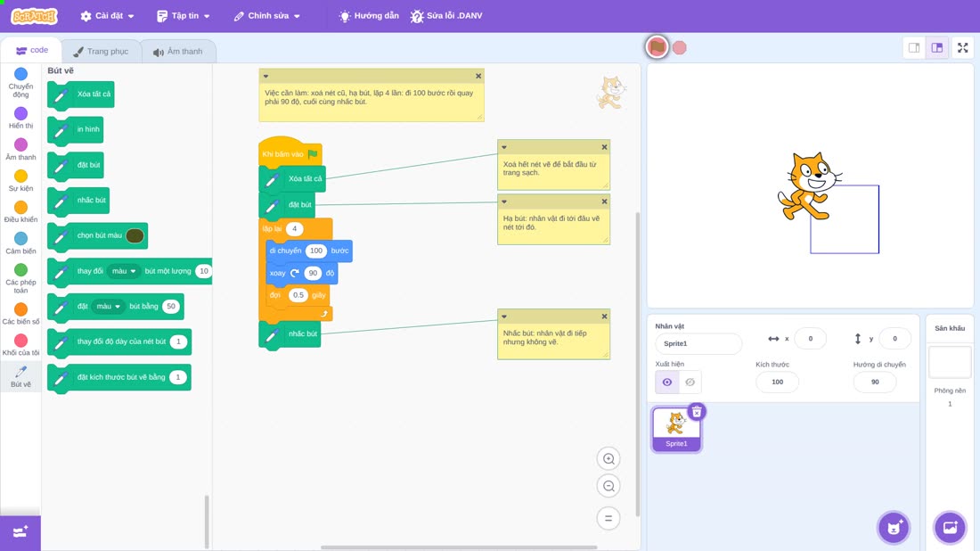Switch to the Âm thanh tab
Image resolution: width=980 pixels, height=551 pixels.
(x=178, y=52)
